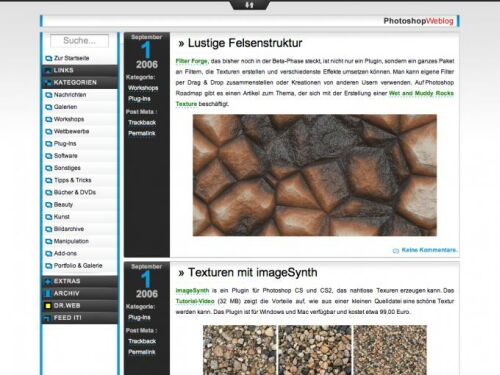Open Portfolio & Galerie category
The image size is (500, 375).
point(78,265)
